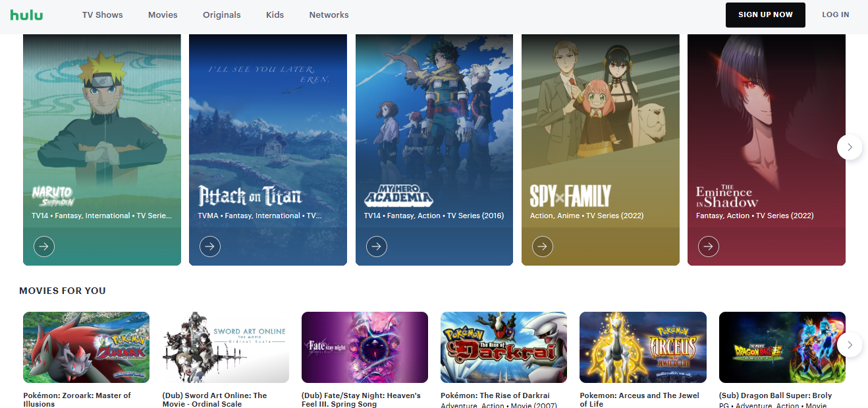This screenshot has height=408, width=868.
Task: Click the Sign Up Now button
Action: [x=765, y=15]
